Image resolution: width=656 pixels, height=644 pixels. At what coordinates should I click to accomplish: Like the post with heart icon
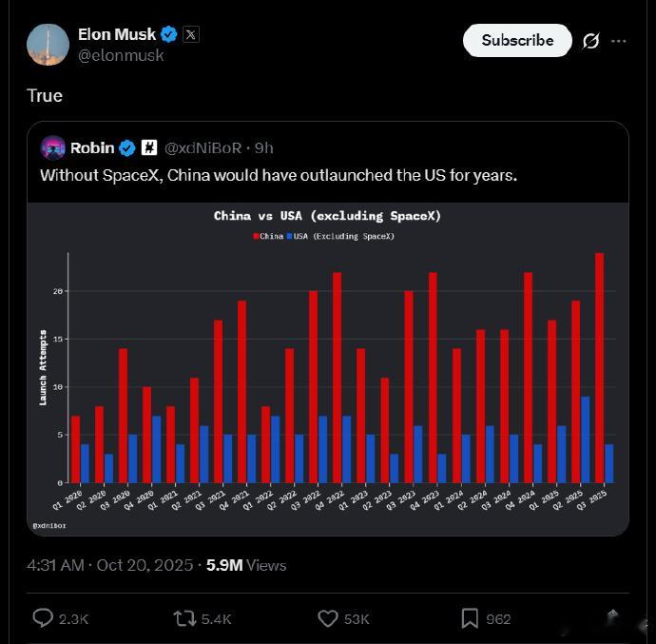click(327, 618)
